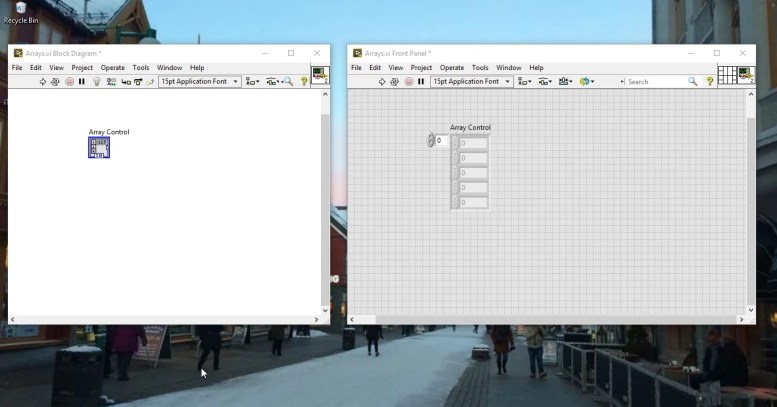Open Reorder menu in Front Panel toolbar
Viewport: 777px width, 407px height.
click(x=587, y=82)
